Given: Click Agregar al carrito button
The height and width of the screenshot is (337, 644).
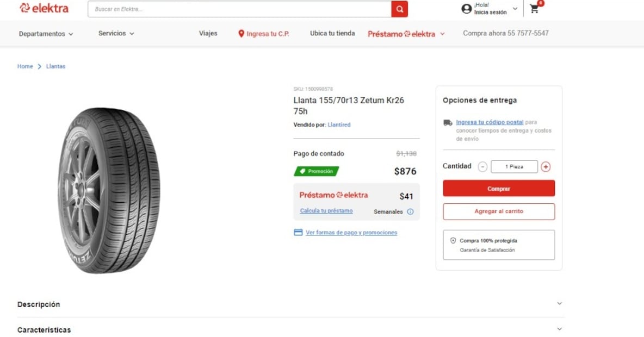Looking at the screenshot, I should point(499,211).
